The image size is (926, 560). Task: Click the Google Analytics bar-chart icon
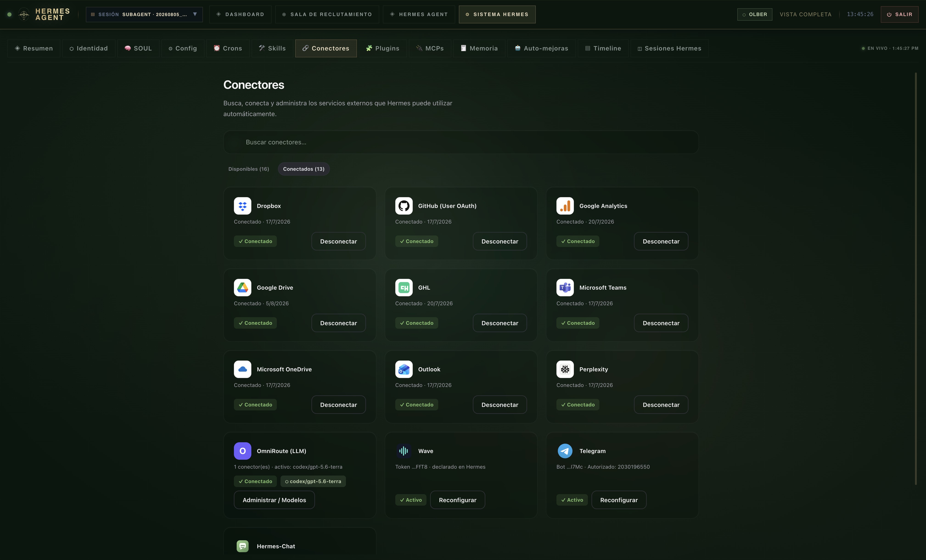click(x=565, y=206)
